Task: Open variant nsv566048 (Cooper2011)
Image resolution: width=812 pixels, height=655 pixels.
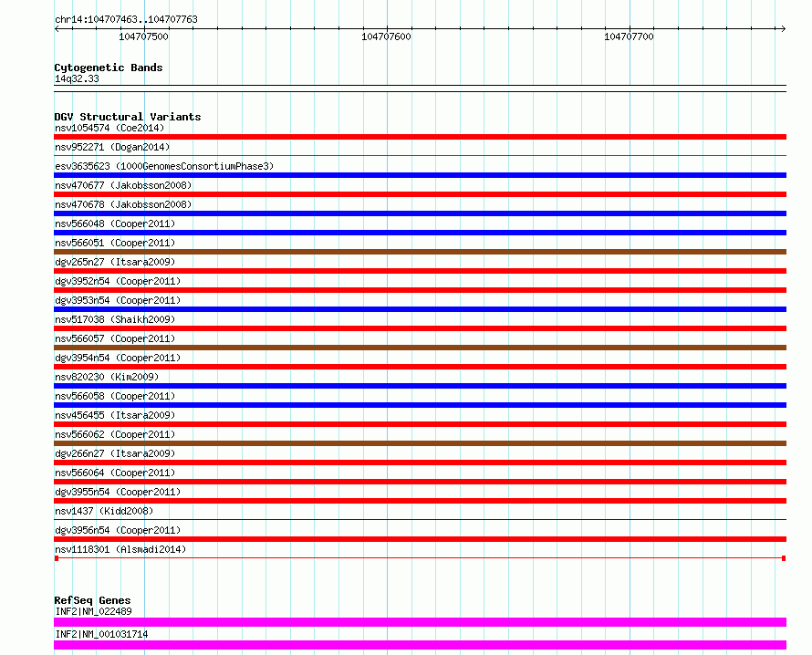Action: pyautogui.click(x=115, y=224)
